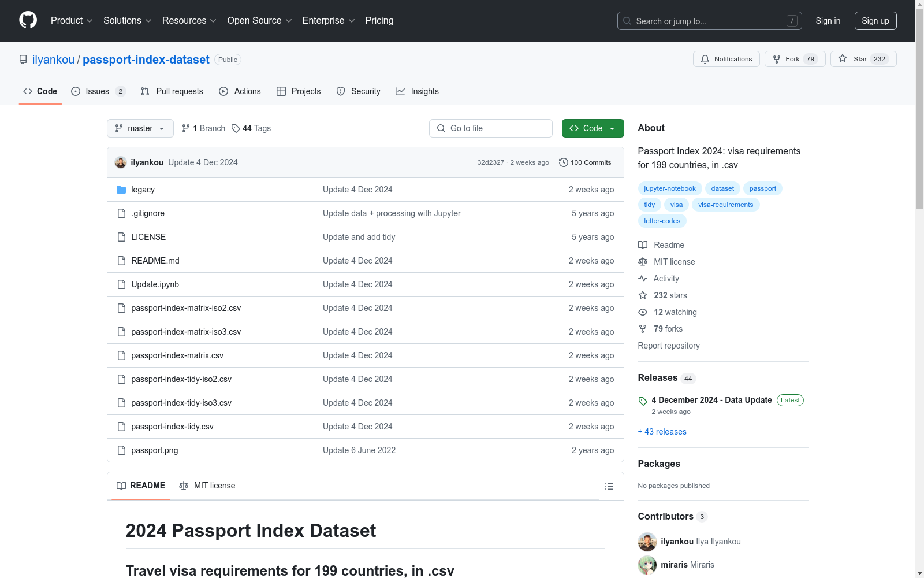
Task: Click the Report repository link
Action: click(x=669, y=346)
